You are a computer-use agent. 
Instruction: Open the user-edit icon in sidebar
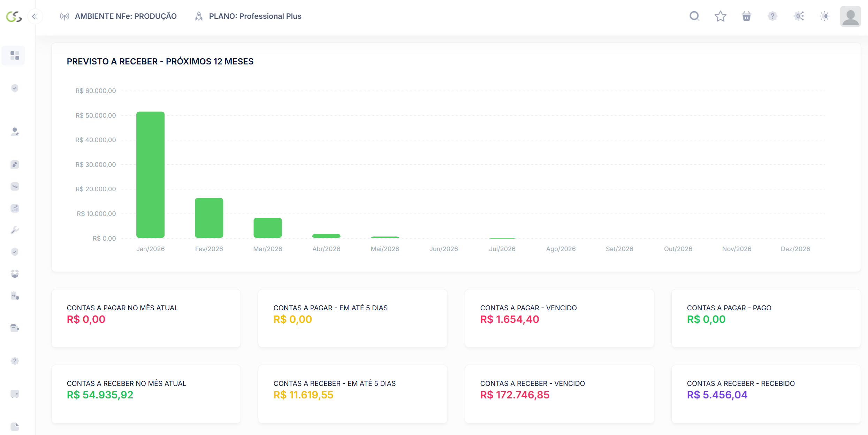(x=15, y=132)
